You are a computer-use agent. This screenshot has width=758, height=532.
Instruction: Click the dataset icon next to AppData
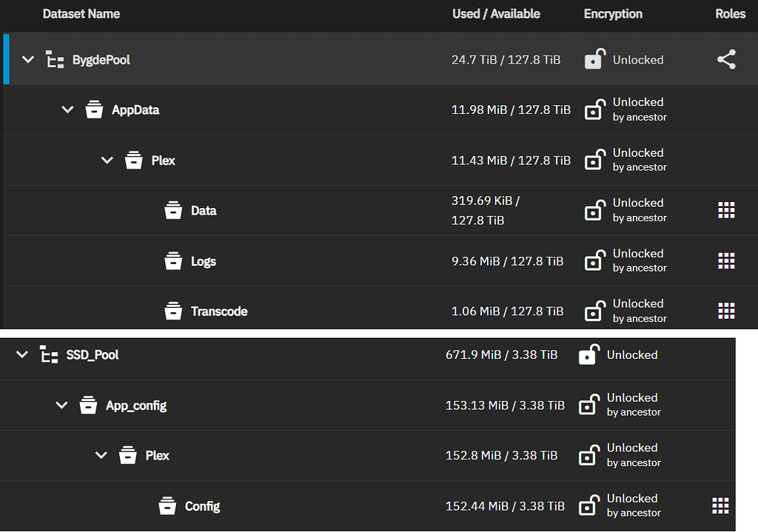[x=94, y=109]
